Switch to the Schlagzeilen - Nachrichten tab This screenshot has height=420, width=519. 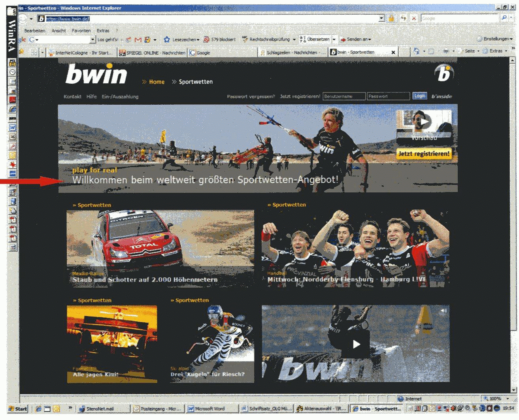293,52
